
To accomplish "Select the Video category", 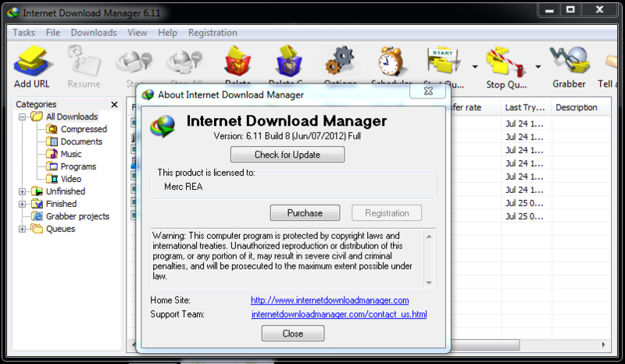I will [x=71, y=179].
